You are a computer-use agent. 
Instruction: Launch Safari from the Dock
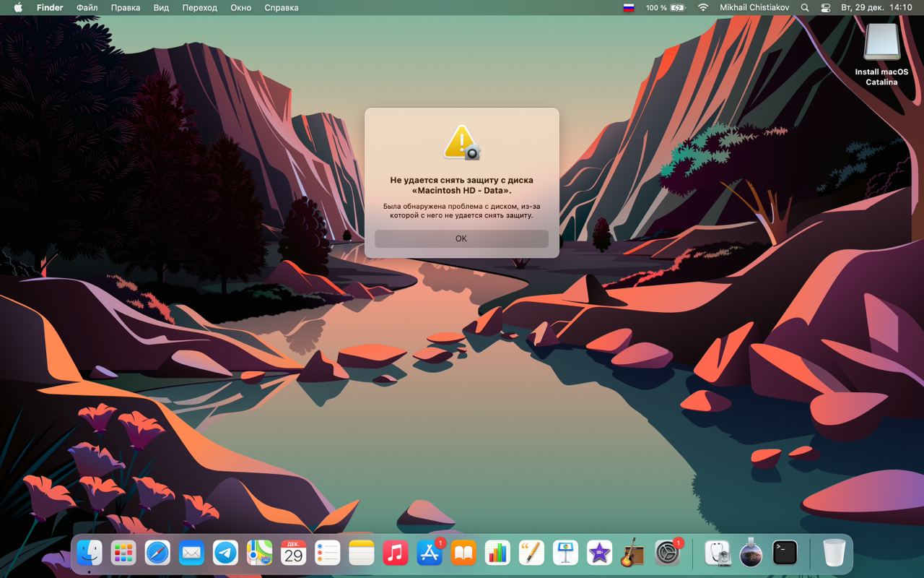(157, 553)
